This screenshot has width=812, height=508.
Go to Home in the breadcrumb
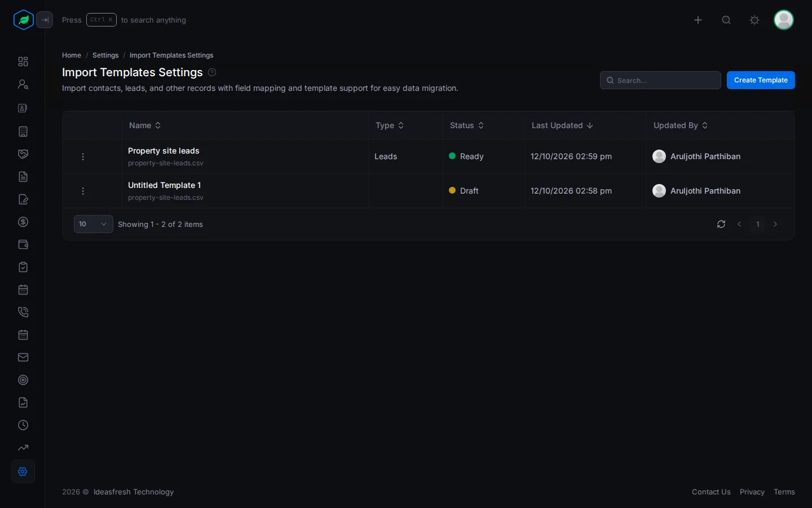pyautogui.click(x=72, y=55)
